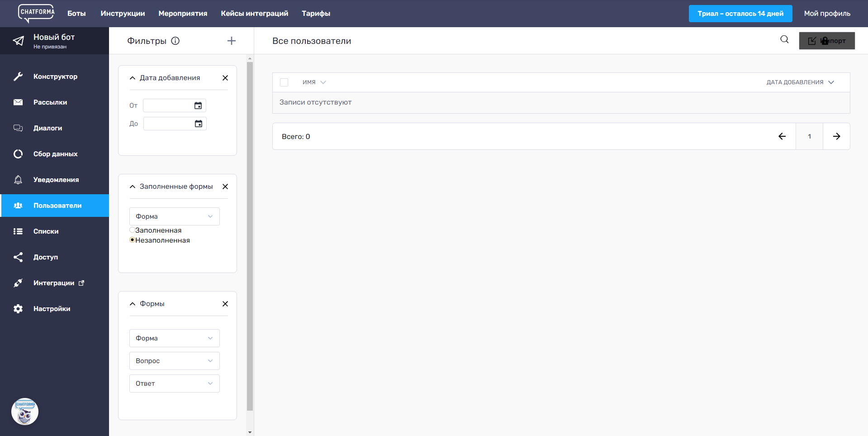Focus the До date input field
This screenshot has width=868, height=436.
point(175,124)
